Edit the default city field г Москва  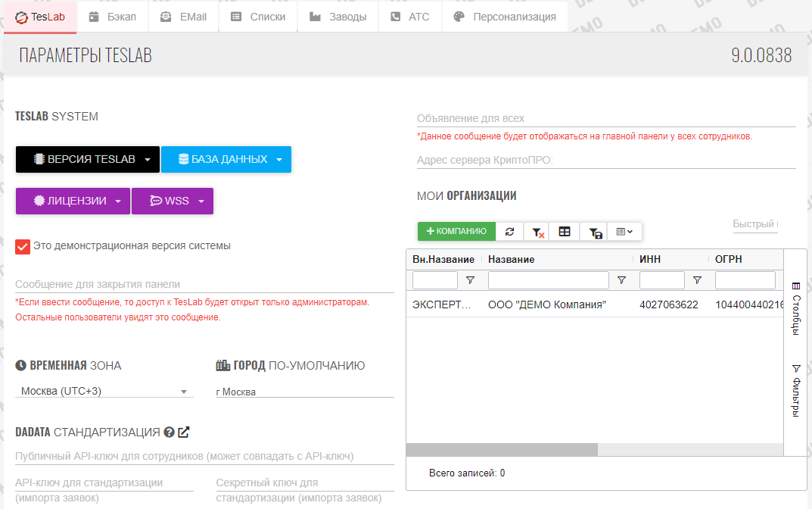click(x=304, y=392)
